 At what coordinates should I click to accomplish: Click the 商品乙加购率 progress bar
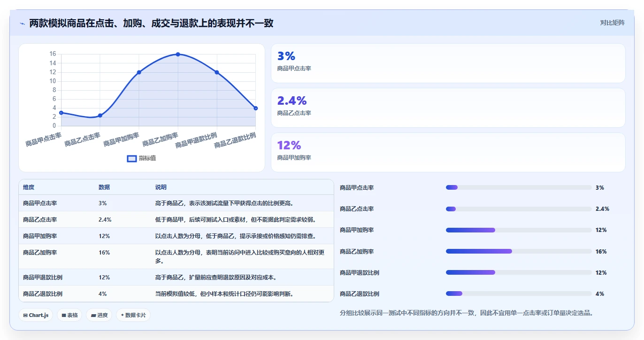coord(519,251)
